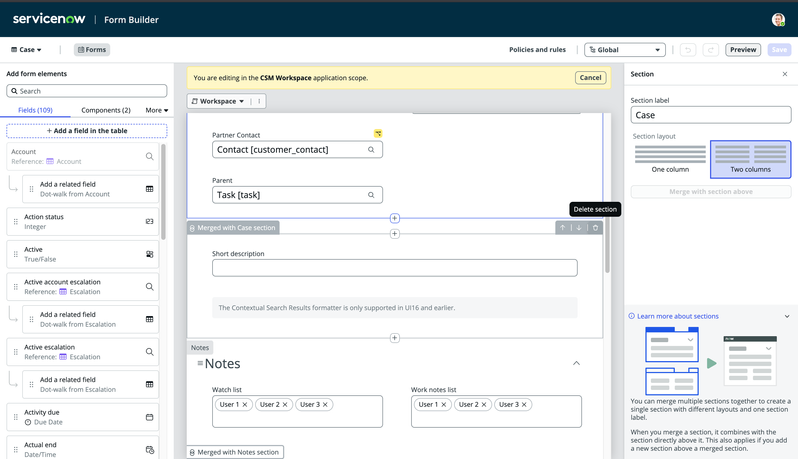Screen dimensions: 798x459
Task: Click Workspace view options kebab icon
Action: pyautogui.click(x=259, y=101)
